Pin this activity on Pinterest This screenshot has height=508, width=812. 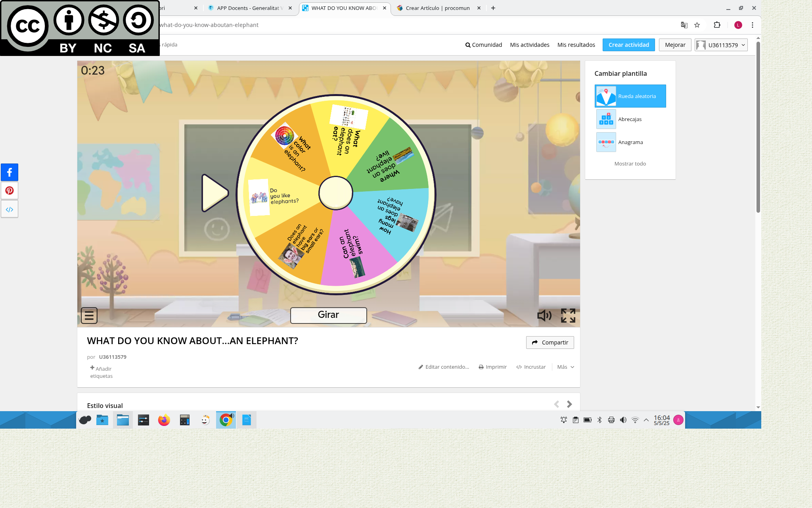click(x=10, y=190)
